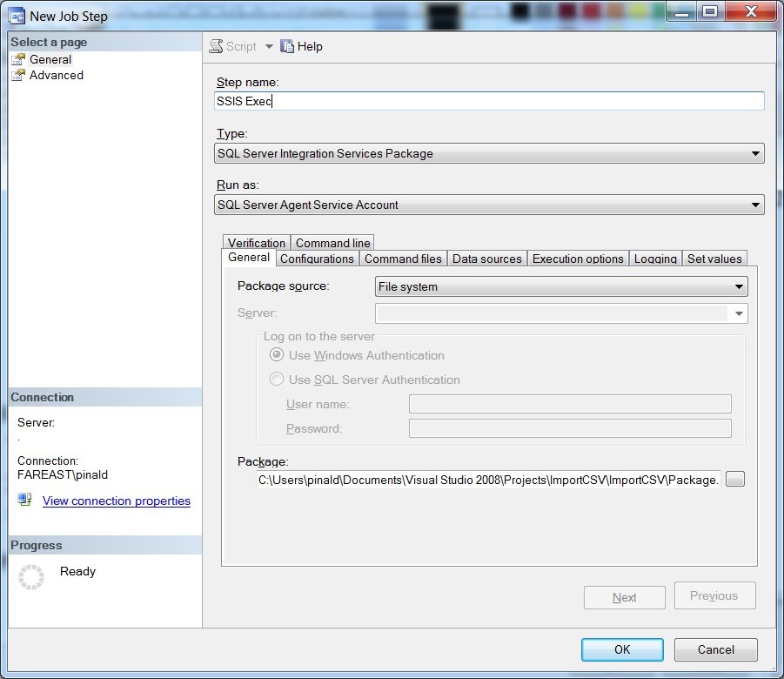Close the New Job Step window

click(751, 12)
